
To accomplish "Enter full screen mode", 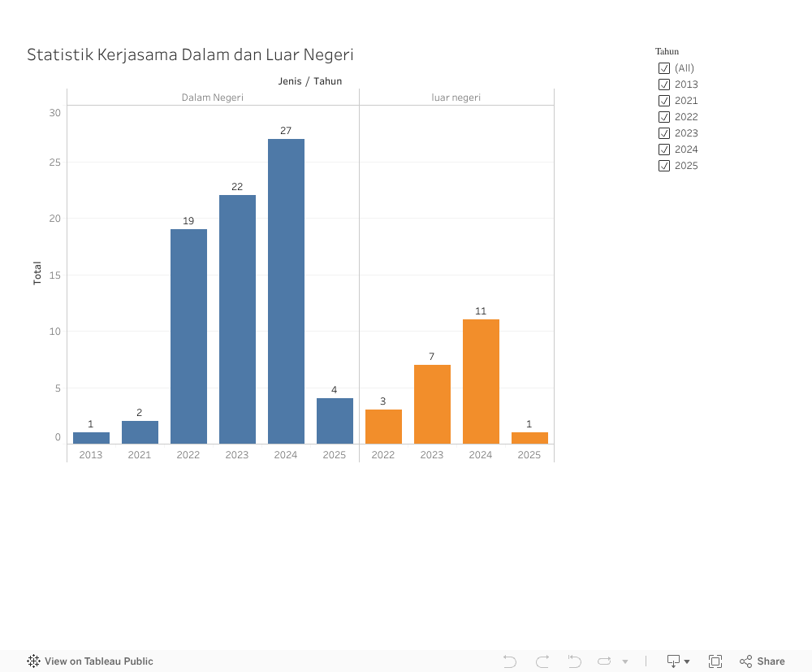I will (x=715, y=661).
